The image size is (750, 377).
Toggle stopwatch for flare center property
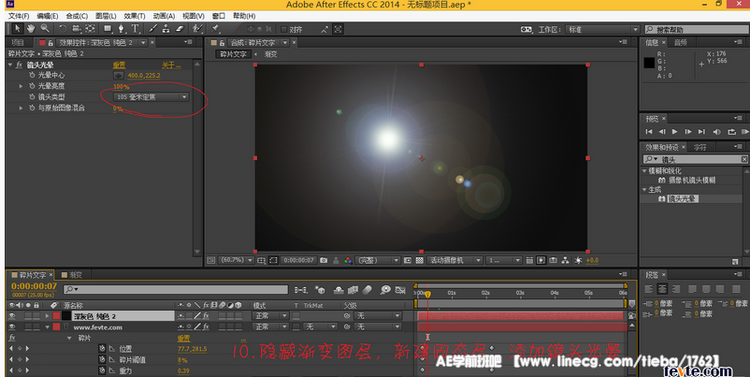(x=32, y=75)
